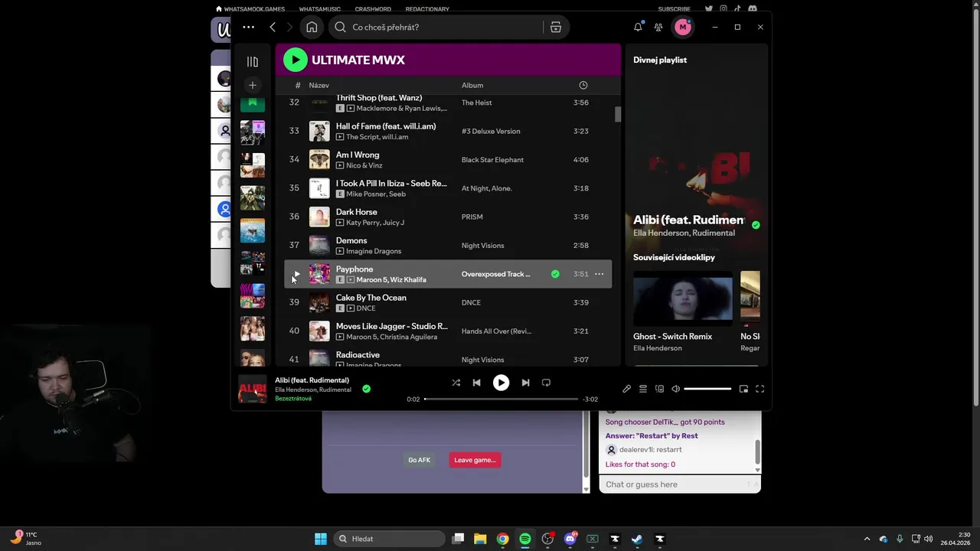The width and height of the screenshot is (980, 551).
Task: Sort by the Název column header
Action: pos(319,85)
